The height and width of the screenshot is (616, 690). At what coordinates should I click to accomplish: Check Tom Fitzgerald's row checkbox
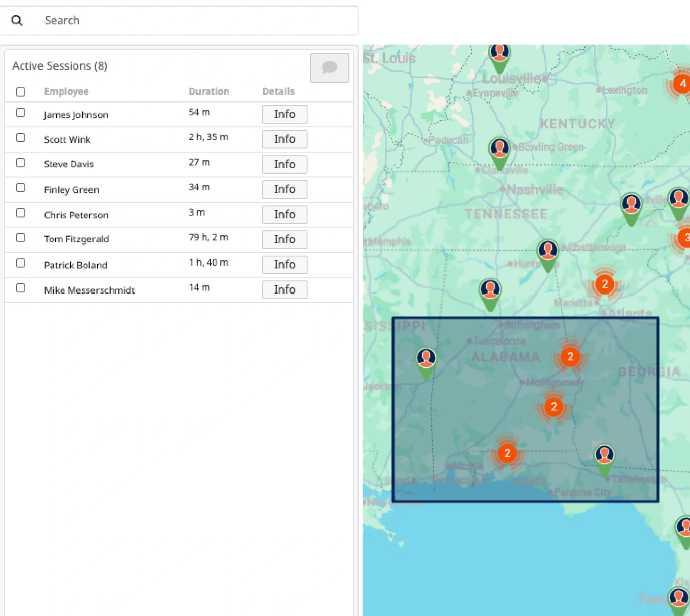[x=21, y=238]
